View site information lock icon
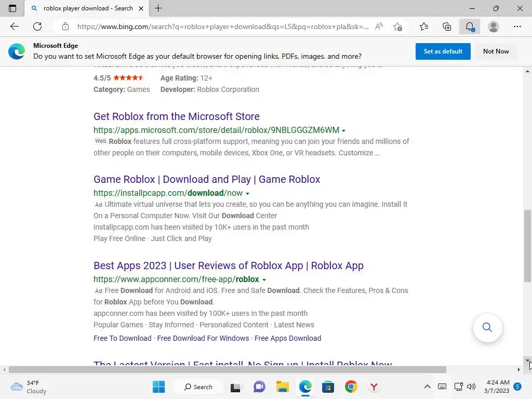The image size is (532, 399). 65,26
